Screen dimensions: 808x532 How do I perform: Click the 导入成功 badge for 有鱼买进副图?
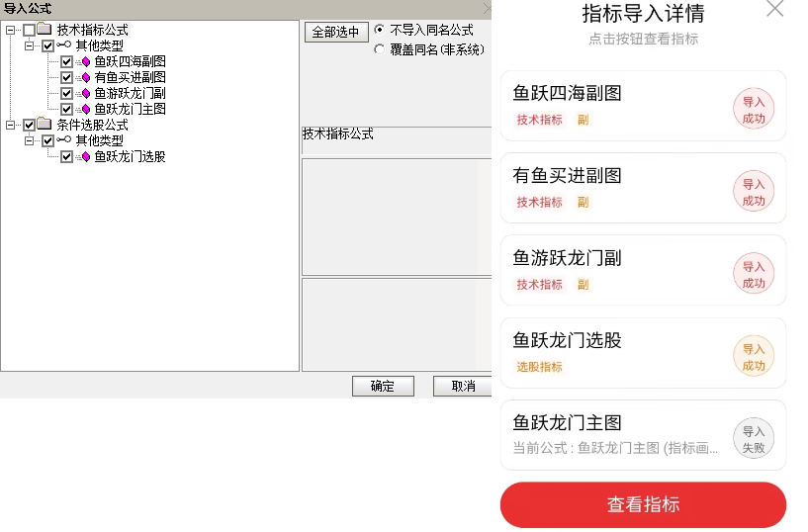(x=754, y=191)
